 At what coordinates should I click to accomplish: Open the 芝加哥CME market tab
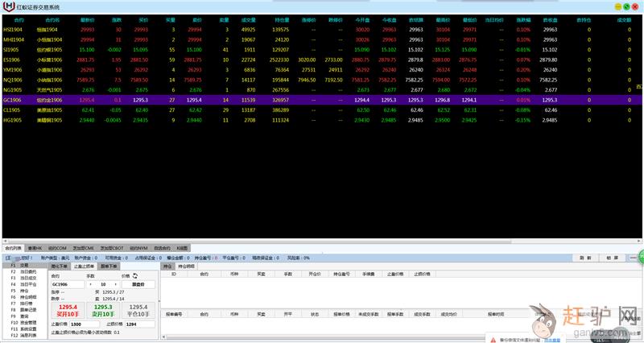(84, 248)
